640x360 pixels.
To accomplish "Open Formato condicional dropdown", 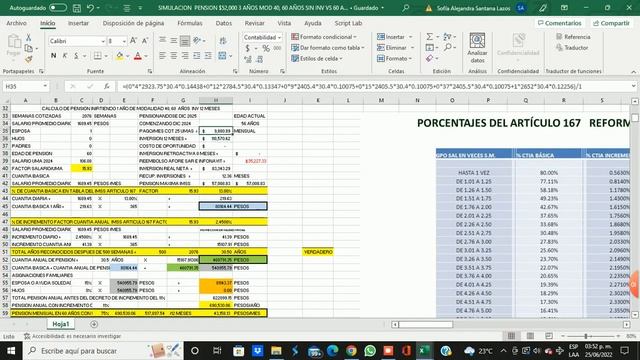I will [x=324, y=37].
